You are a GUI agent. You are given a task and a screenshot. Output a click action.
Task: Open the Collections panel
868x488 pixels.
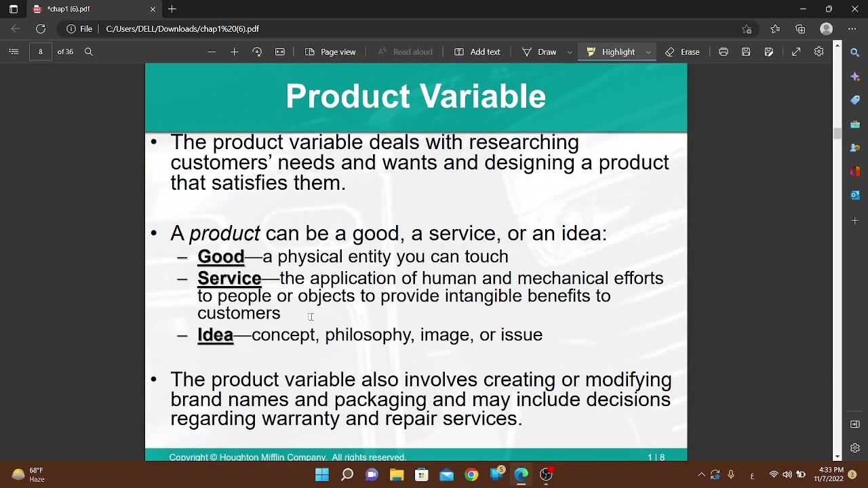(800, 28)
